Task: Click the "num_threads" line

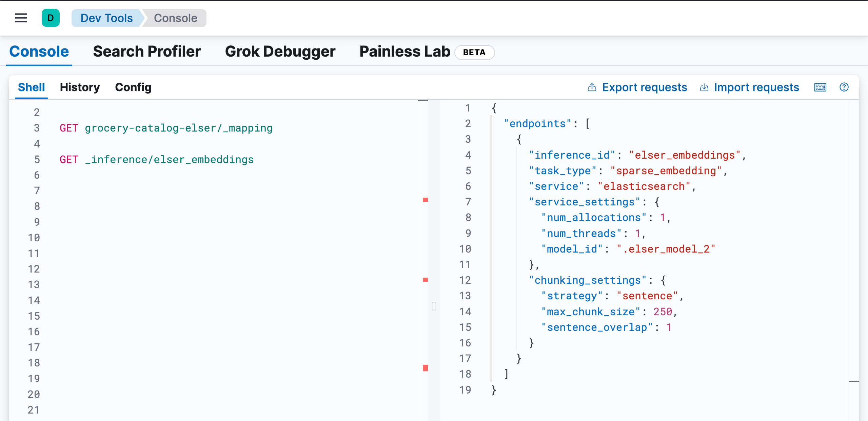Action: (594, 234)
